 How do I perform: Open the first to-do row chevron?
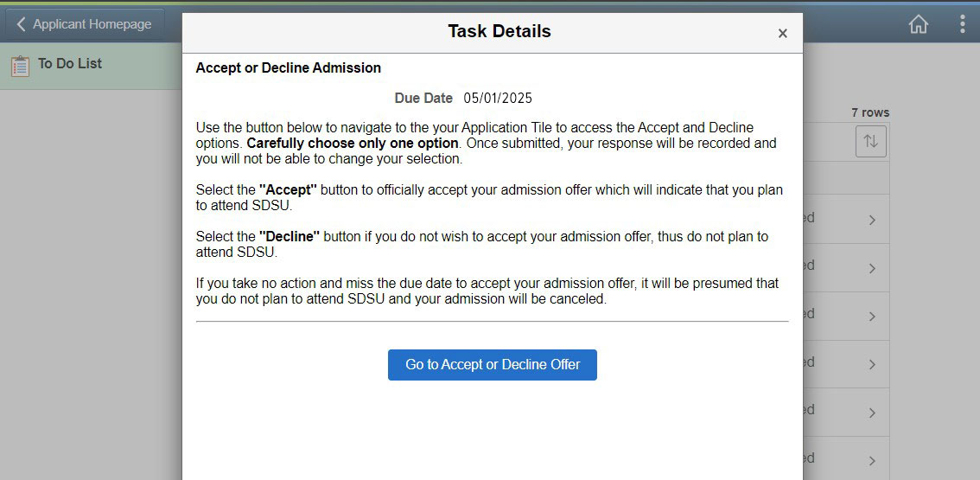click(x=872, y=220)
